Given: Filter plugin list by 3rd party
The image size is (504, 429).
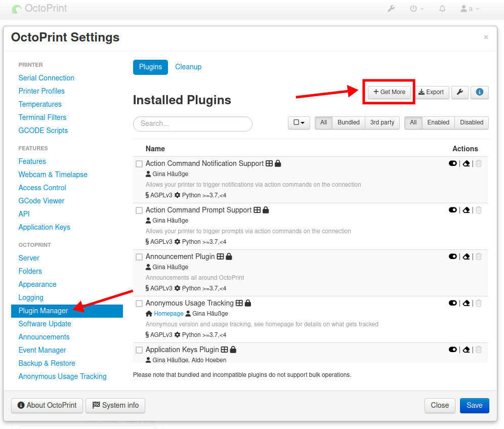Looking at the screenshot, I should 382,123.
